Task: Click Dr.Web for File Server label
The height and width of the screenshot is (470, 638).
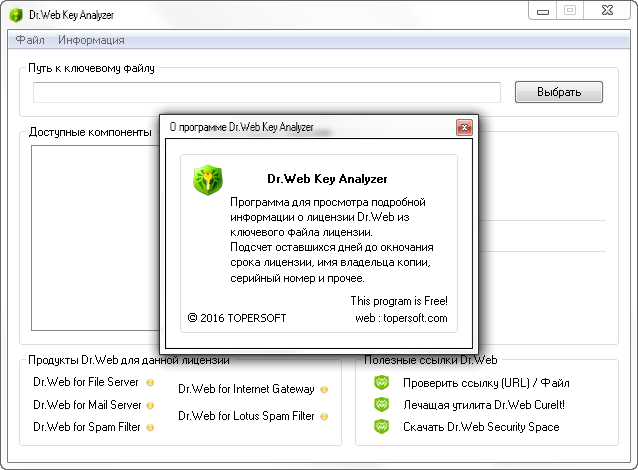Action: click(x=86, y=382)
